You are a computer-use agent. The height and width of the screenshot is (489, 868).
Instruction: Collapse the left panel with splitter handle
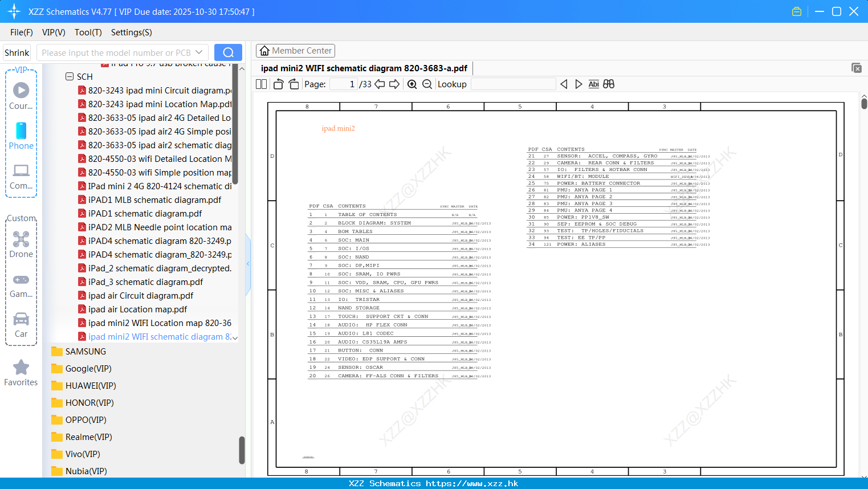coord(248,263)
